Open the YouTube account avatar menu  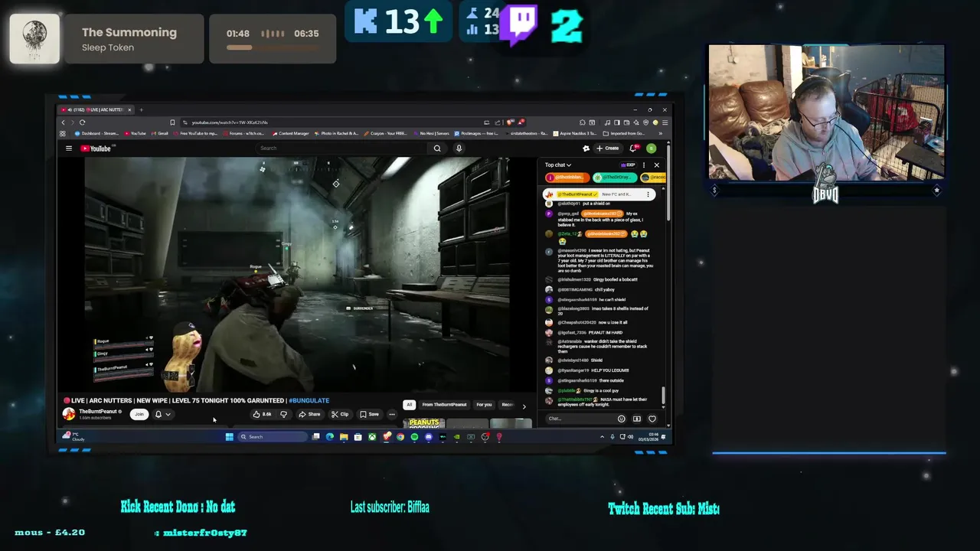tap(651, 148)
